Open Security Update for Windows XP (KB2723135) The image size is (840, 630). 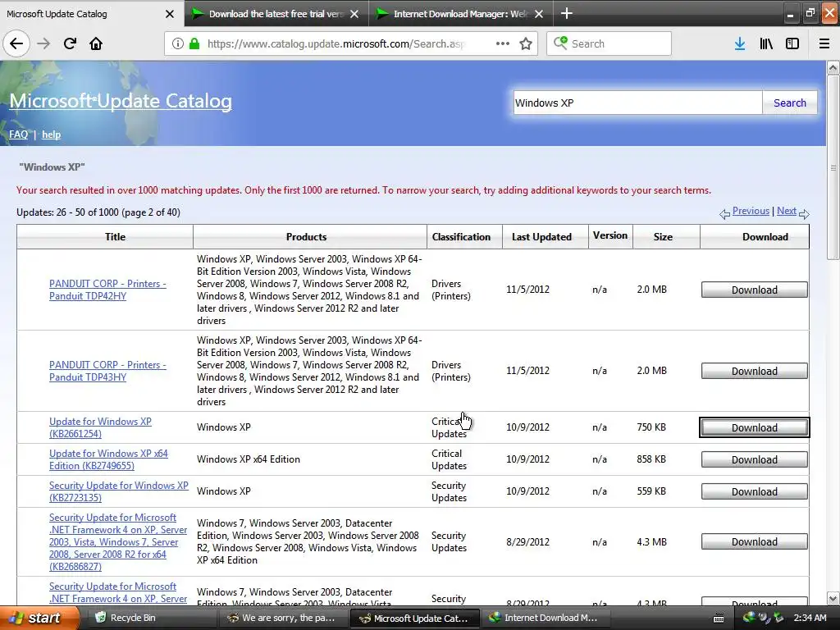point(118,491)
